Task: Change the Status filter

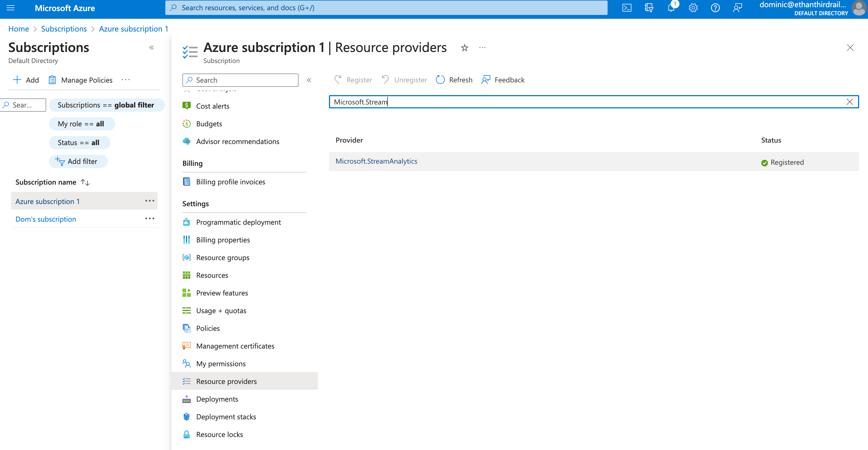Action: tap(80, 143)
